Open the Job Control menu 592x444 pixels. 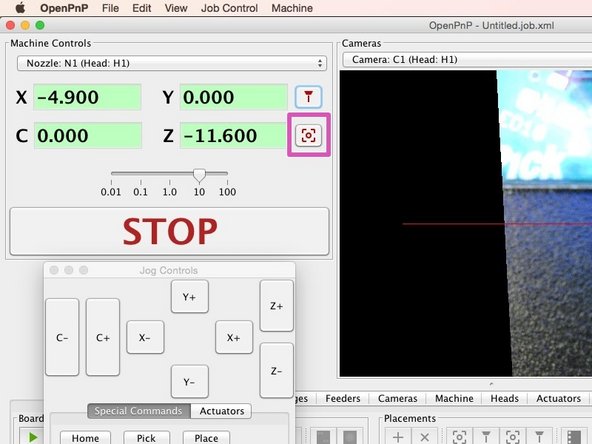coord(229,8)
